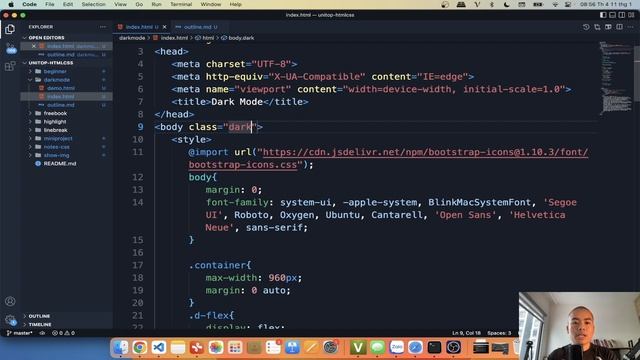
Task: Open OBS Studio from the dock
Action: (453, 347)
